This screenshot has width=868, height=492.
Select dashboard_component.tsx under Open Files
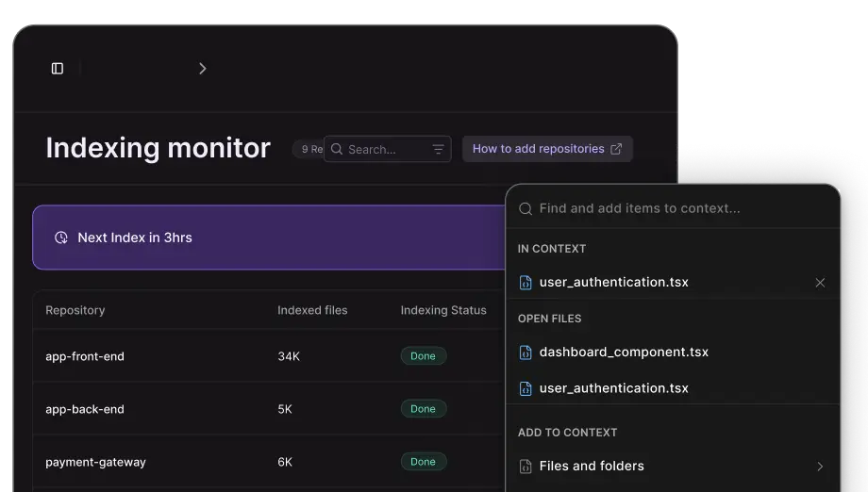[624, 353]
